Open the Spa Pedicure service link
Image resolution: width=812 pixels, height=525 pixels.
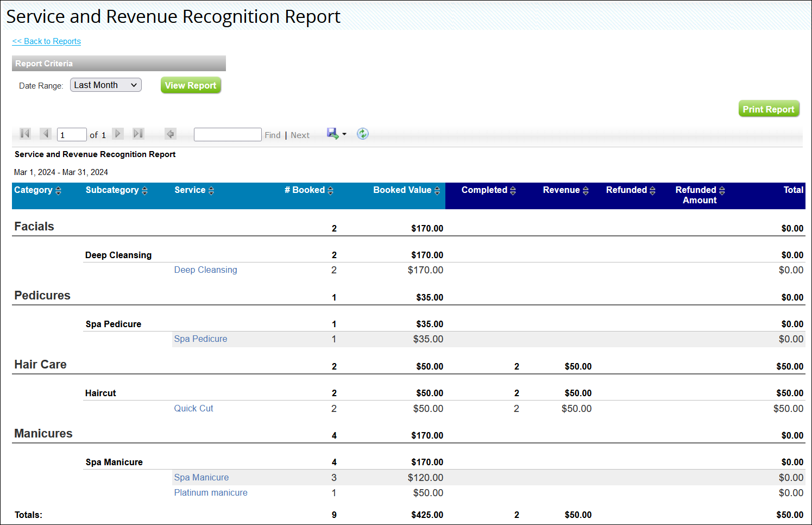[200, 339]
